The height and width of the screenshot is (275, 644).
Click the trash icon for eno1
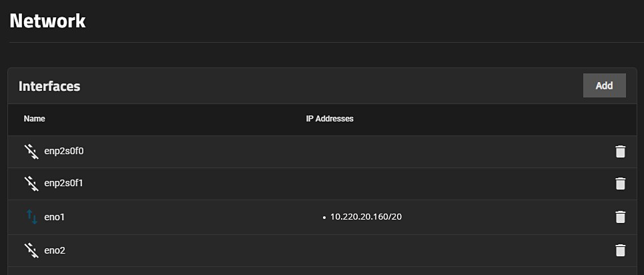tap(620, 217)
